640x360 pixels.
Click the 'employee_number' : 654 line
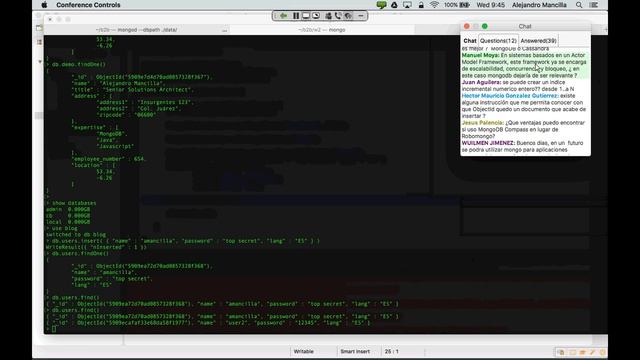[x=109, y=159]
